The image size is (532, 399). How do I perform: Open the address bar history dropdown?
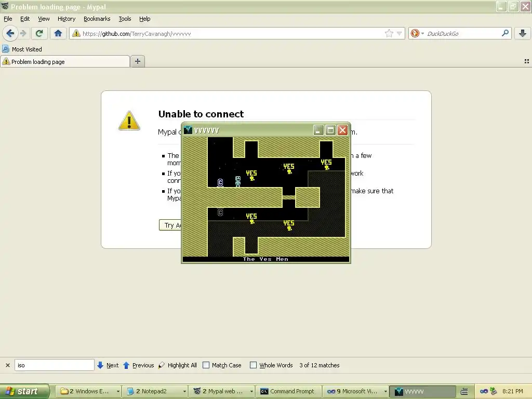pyautogui.click(x=400, y=33)
